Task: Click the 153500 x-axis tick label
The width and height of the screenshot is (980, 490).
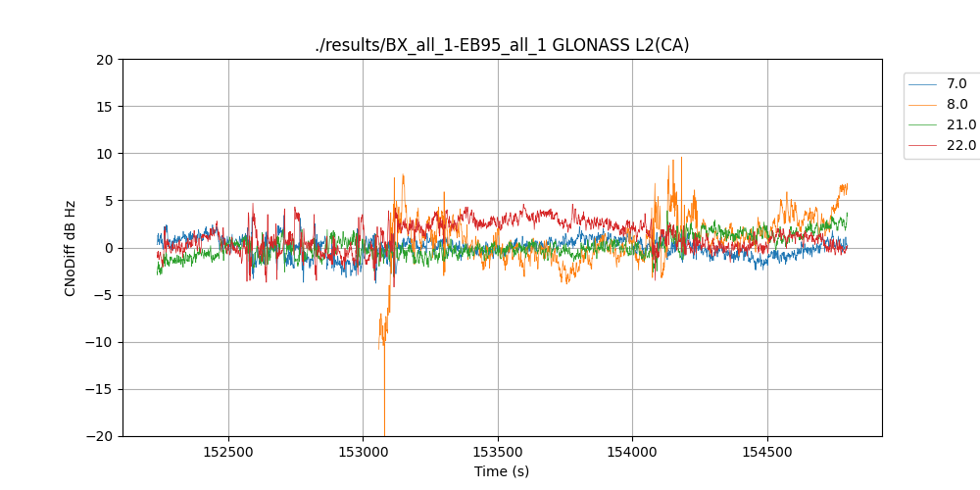Action: 498,453
